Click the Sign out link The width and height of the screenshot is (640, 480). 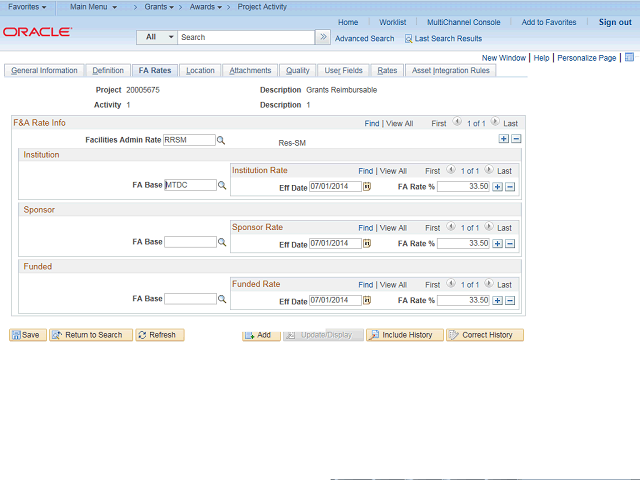tap(615, 22)
